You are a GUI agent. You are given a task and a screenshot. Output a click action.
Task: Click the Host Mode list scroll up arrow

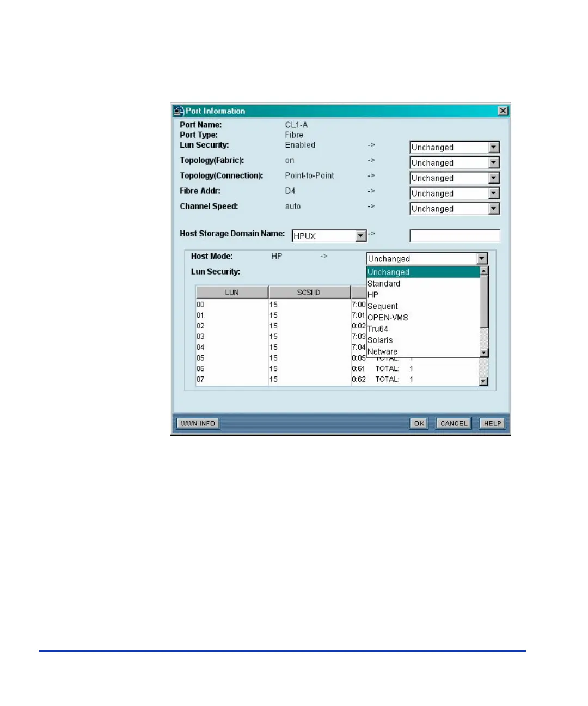(484, 271)
